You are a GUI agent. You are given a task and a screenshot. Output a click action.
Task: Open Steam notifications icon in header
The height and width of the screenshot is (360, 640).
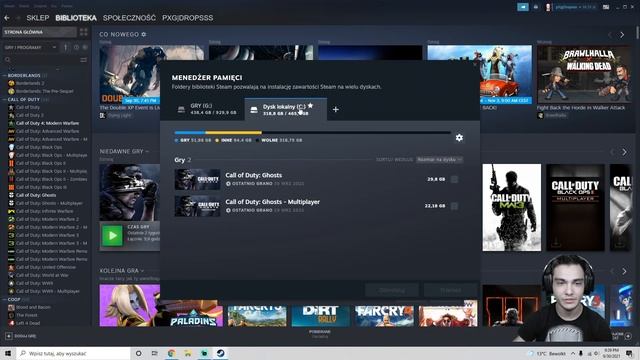coord(536,7)
